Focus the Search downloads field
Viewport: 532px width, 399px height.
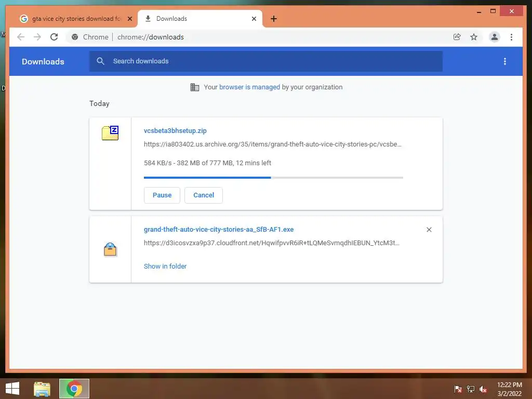[x=265, y=61]
